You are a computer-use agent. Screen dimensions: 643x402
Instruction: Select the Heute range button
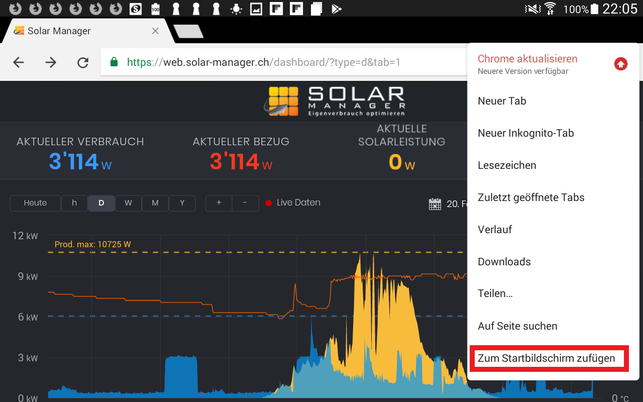[35, 203]
